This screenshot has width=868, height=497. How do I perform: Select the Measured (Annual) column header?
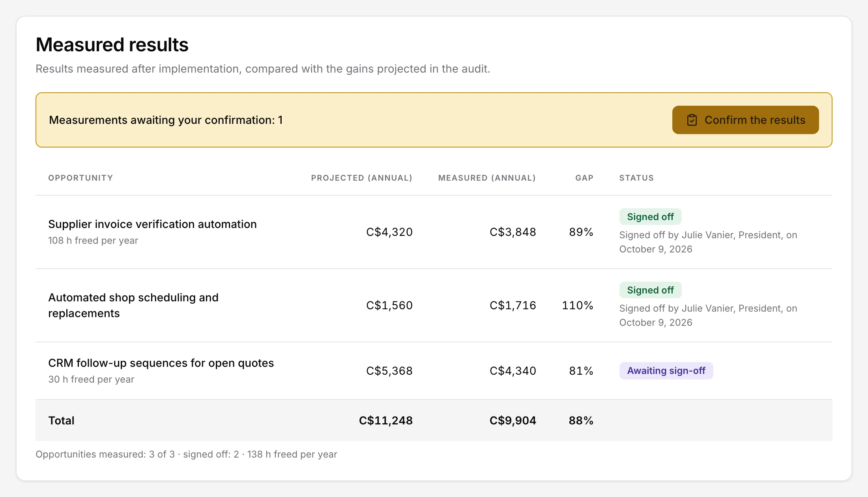coord(487,178)
